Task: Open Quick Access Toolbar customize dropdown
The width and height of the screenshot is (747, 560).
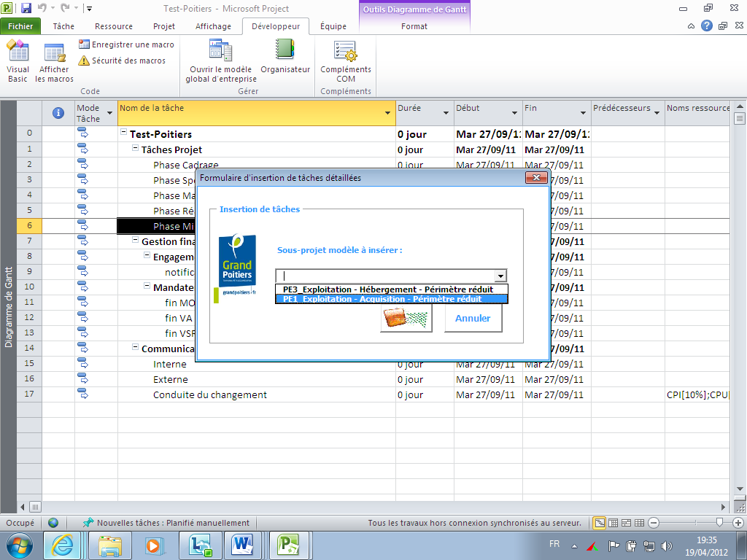Action: coord(90,9)
